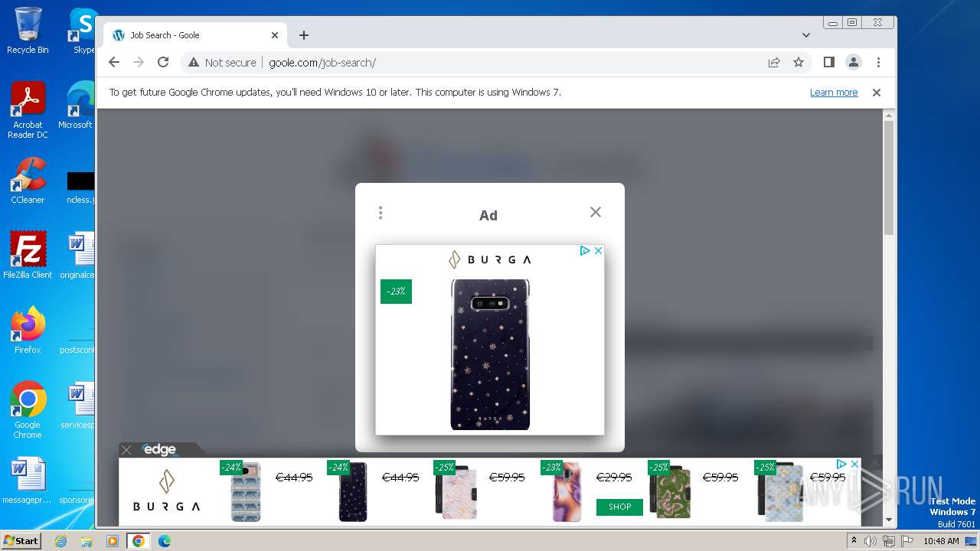Close the bottom banner ad small X
The height and width of the screenshot is (551, 980).
854,464
